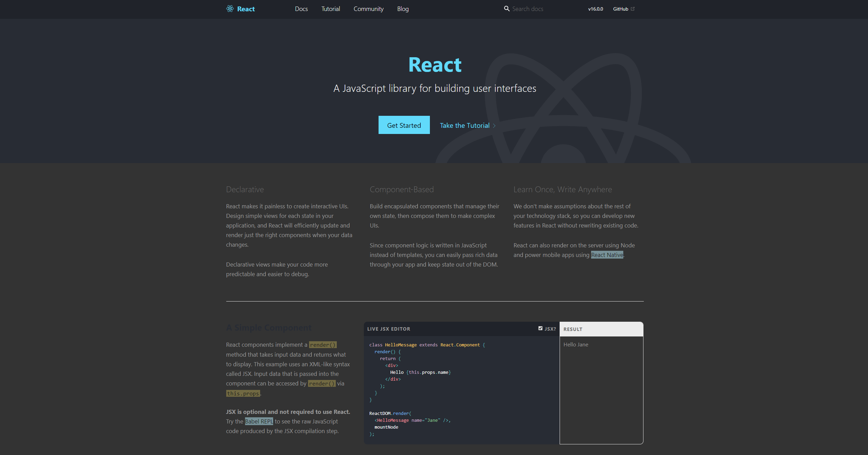868x455 pixels.
Task: Click the React atom logo icon in navbar
Action: point(230,9)
